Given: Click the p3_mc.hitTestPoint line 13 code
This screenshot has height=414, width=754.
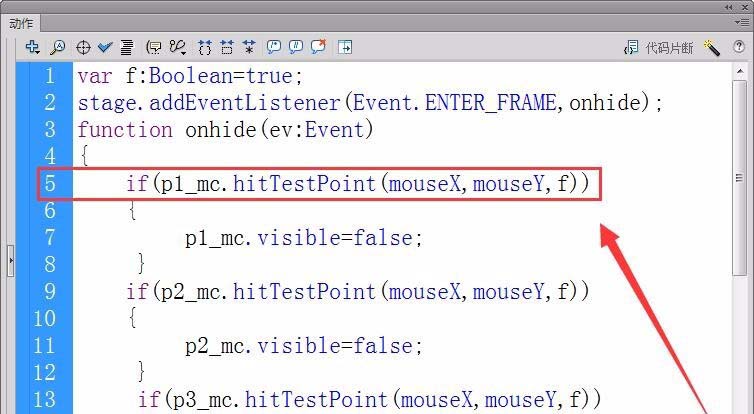Looking at the screenshot, I should (370, 400).
